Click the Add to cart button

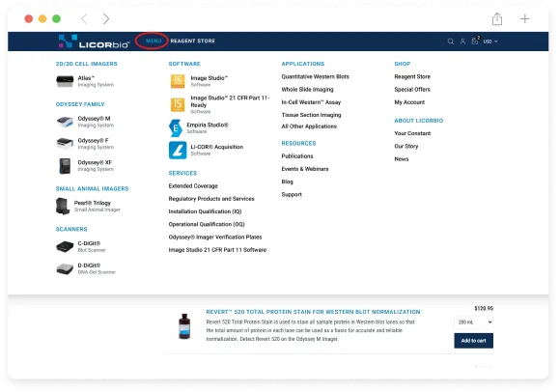click(x=474, y=341)
